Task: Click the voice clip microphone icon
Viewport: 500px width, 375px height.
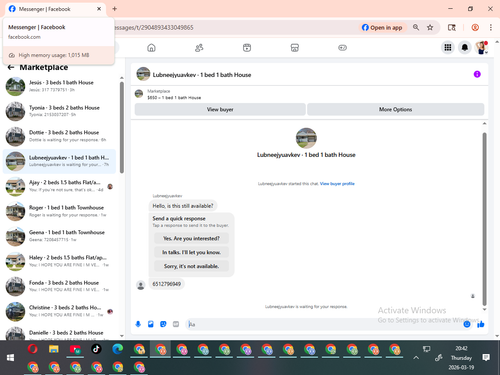Action: pos(138,324)
